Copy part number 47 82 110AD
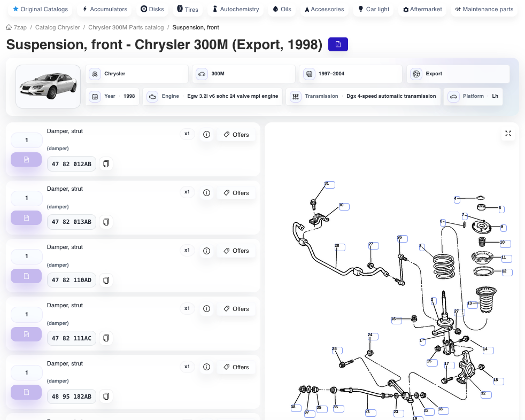Screen dimensions: 525x420 click(x=106, y=280)
